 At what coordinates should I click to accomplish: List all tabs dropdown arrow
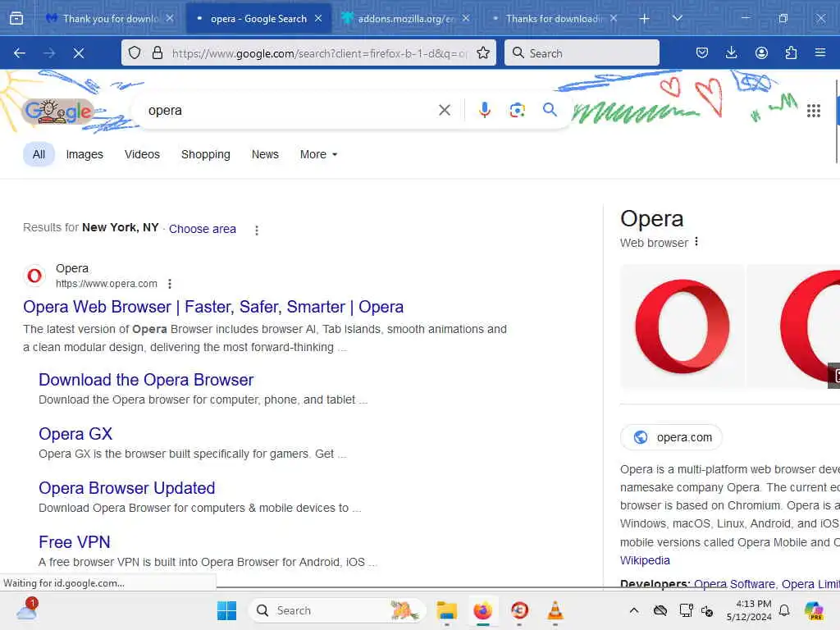tap(677, 19)
